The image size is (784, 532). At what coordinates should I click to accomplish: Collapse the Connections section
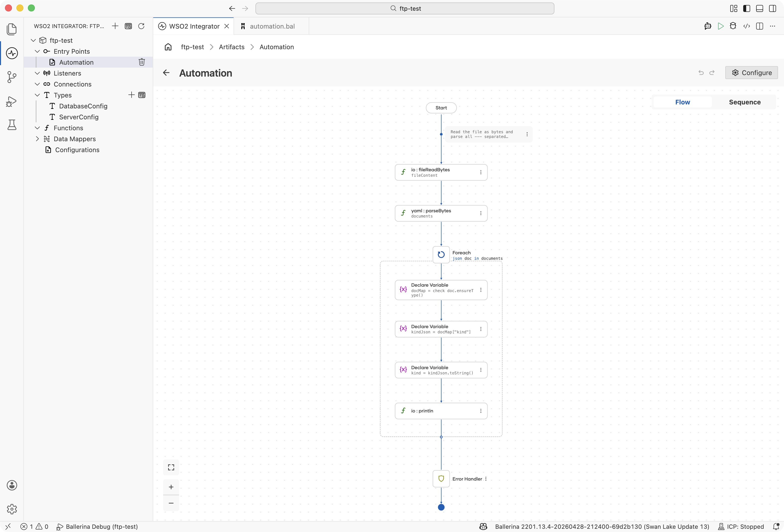(x=38, y=84)
